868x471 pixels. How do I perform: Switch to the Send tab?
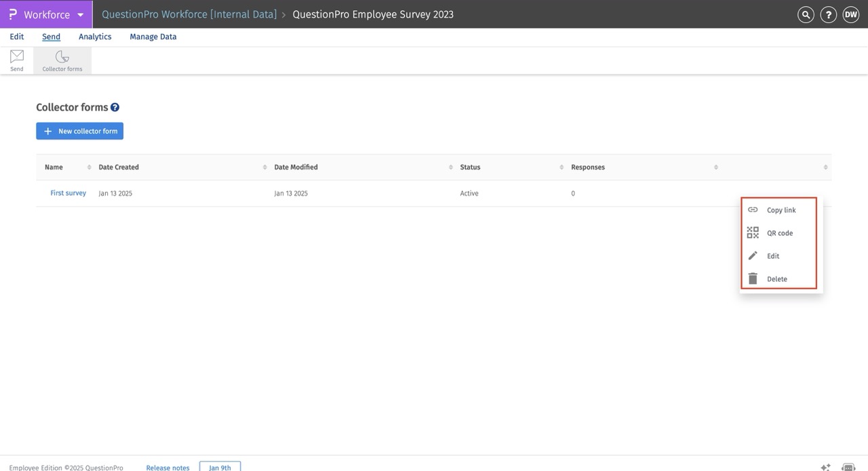pyautogui.click(x=51, y=37)
